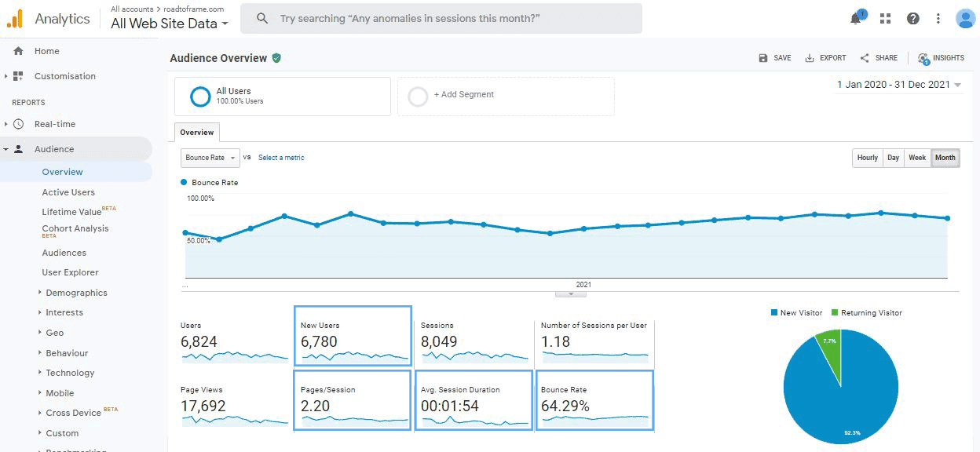
Task: Click the notifications bell icon
Action: [856, 19]
